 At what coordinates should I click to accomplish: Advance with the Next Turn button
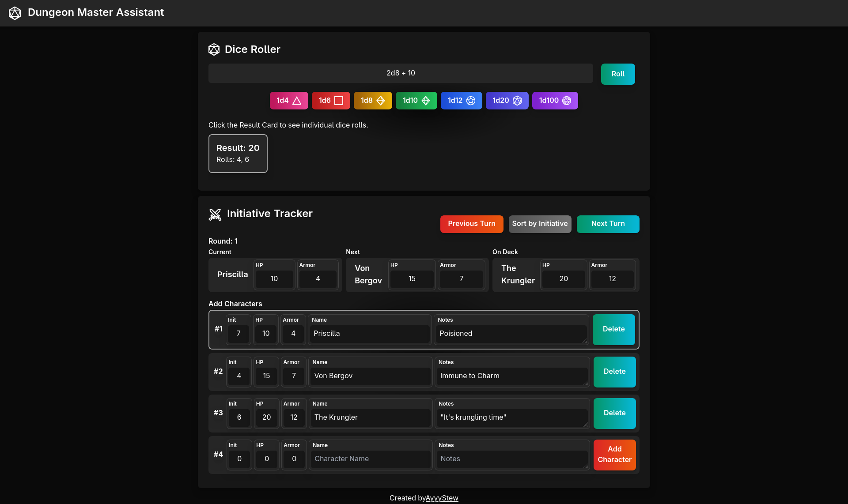coord(608,224)
